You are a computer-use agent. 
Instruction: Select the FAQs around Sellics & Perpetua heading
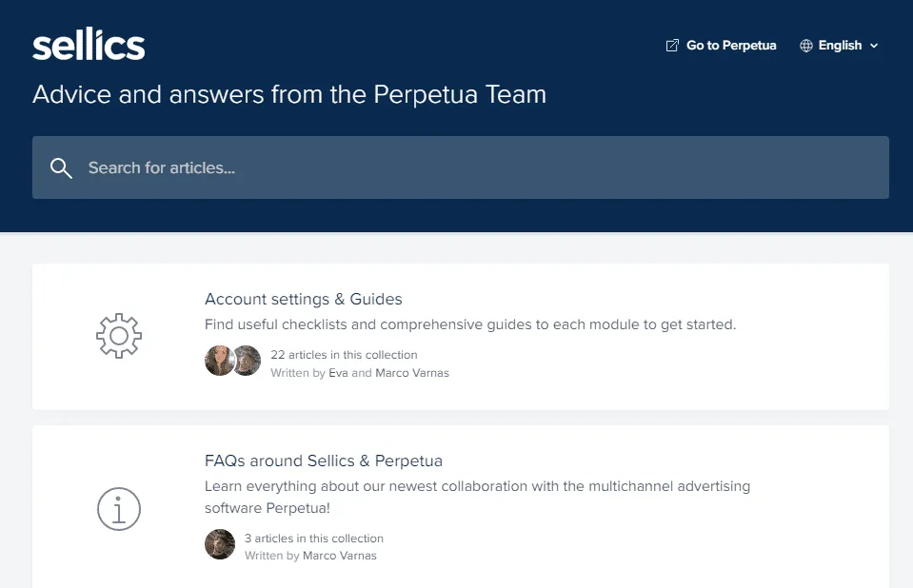click(324, 460)
